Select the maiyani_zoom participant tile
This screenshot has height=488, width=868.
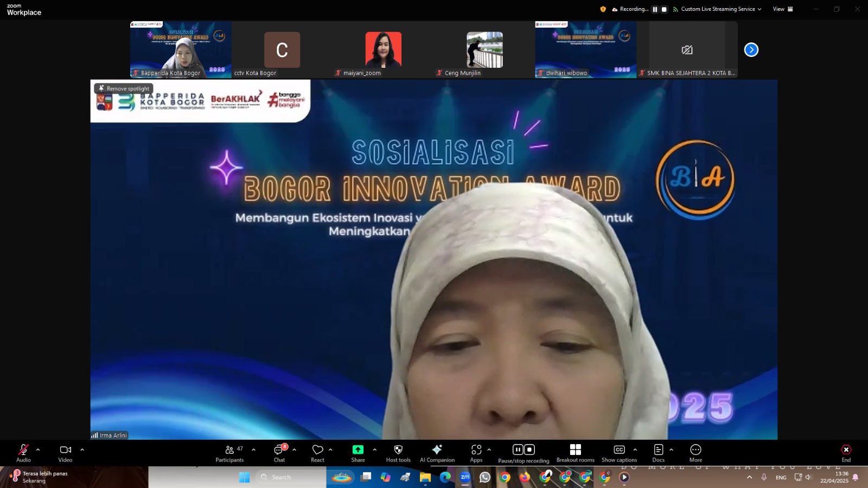384,49
